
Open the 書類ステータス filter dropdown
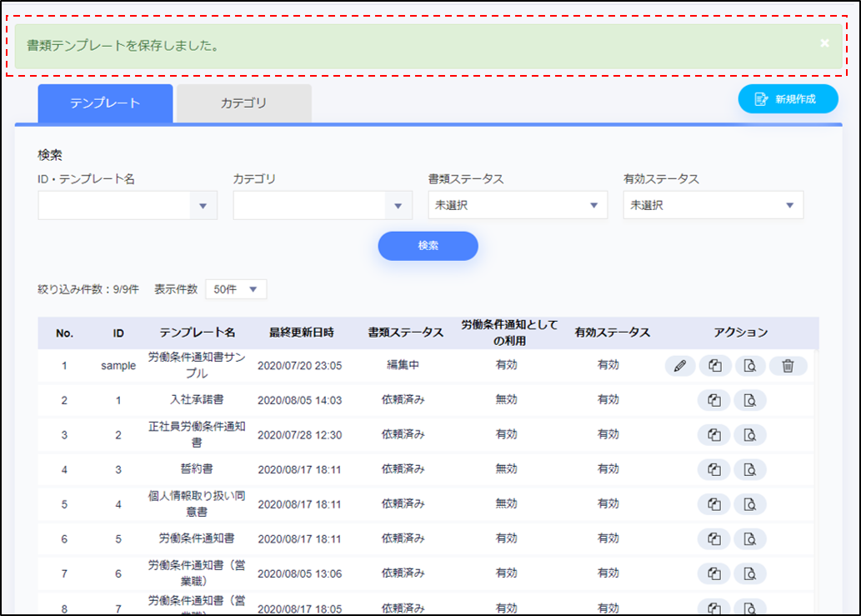(518, 205)
